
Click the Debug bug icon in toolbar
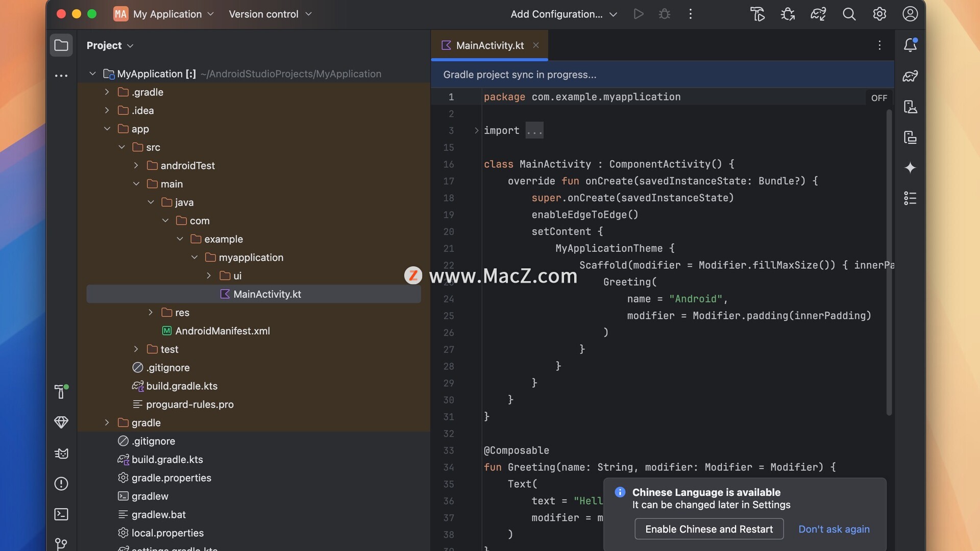tap(664, 14)
